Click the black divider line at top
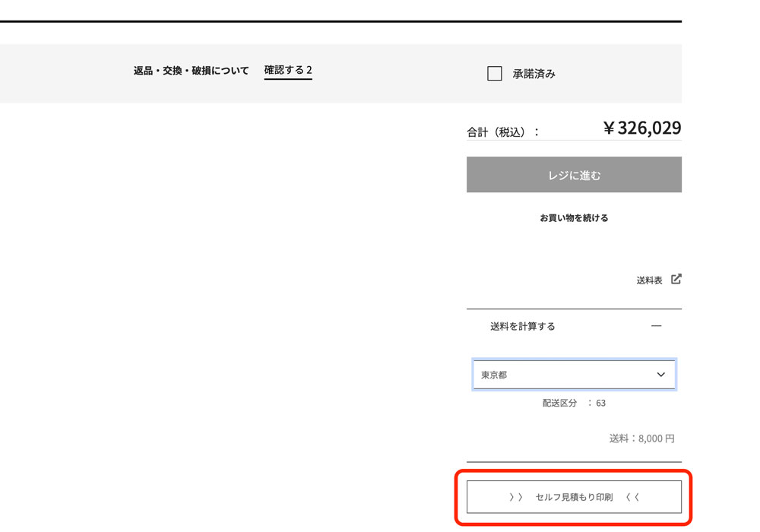 pos(340,21)
